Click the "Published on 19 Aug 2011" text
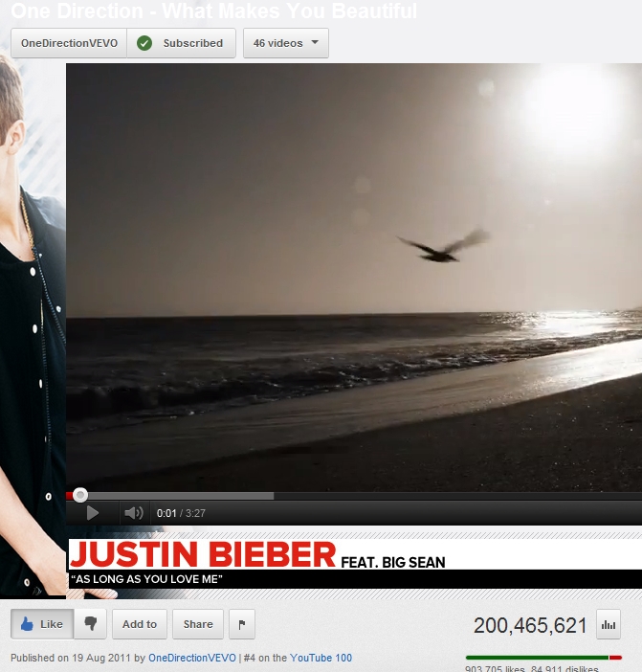The width and height of the screenshot is (642, 672). [x=70, y=658]
